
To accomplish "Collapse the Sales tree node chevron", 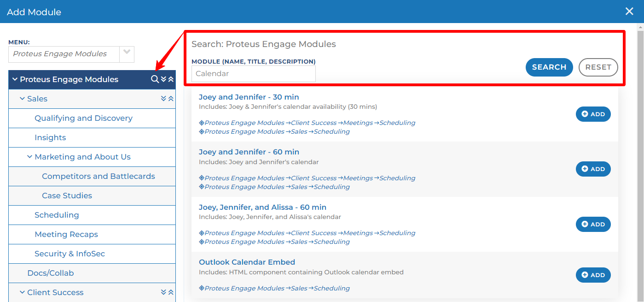I will click(22, 99).
